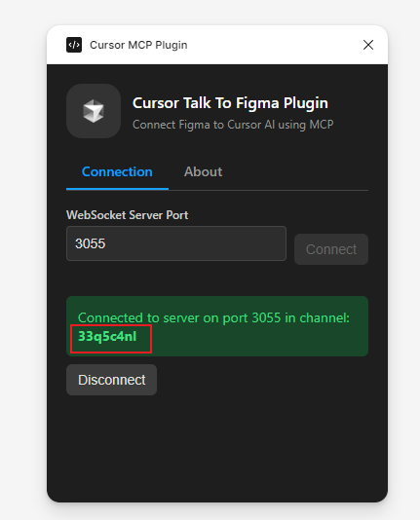Viewport: 420px width, 520px height.
Task: Close the Cursor MCP Plugin window
Action: pyautogui.click(x=368, y=45)
